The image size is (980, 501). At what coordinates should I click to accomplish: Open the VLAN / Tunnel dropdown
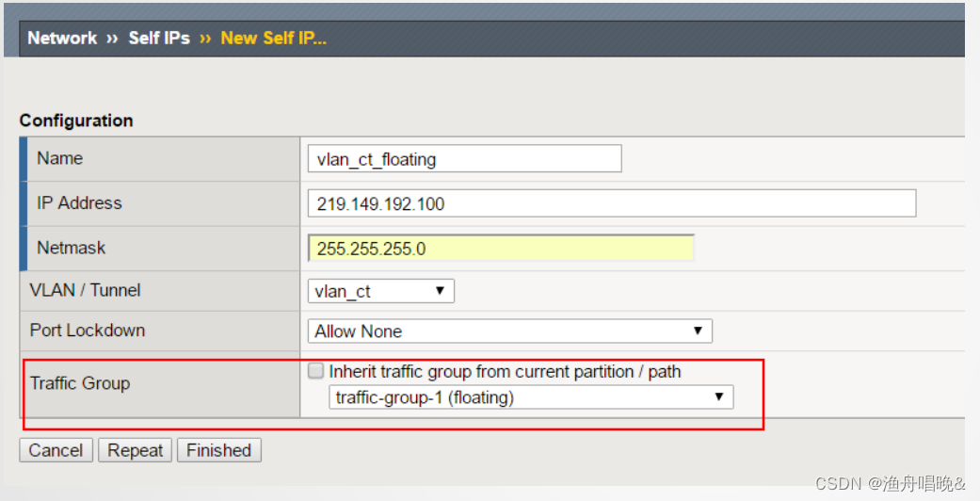tap(380, 291)
